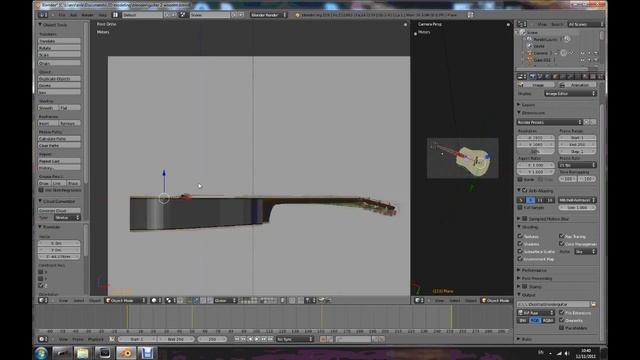The height and width of the screenshot is (360, 640).
Task: Open Object Mode dropdown in main 3D view
Action: (x=126, y=300)
